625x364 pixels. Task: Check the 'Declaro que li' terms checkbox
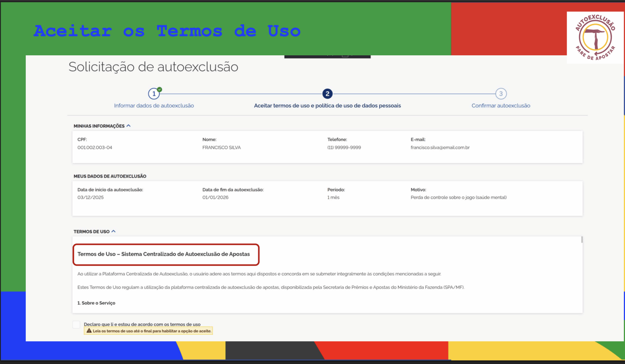[76, 324]
